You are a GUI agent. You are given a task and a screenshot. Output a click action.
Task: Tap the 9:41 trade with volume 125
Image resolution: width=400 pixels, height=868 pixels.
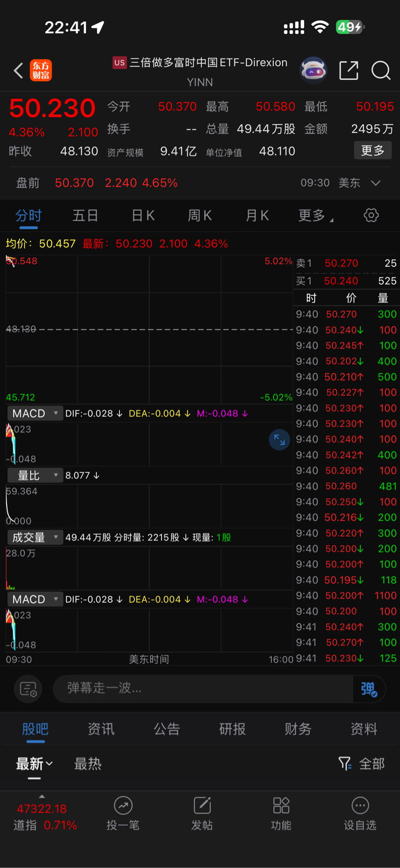(346, 658)
